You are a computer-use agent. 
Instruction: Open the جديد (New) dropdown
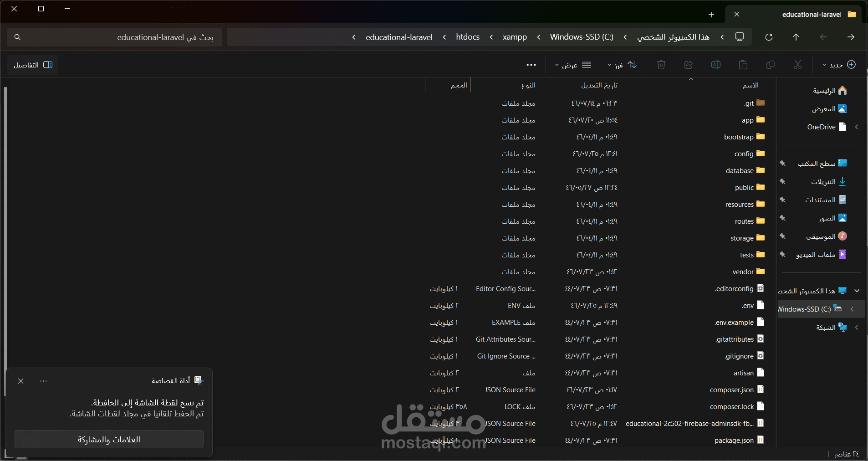pos(839,65)
